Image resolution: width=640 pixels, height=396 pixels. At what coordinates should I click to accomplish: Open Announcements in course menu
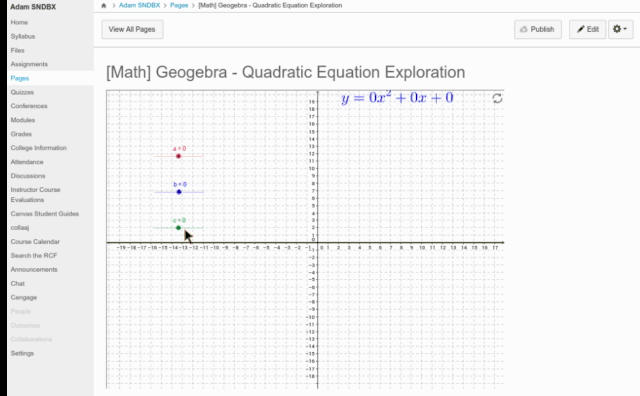pos(34,269)
